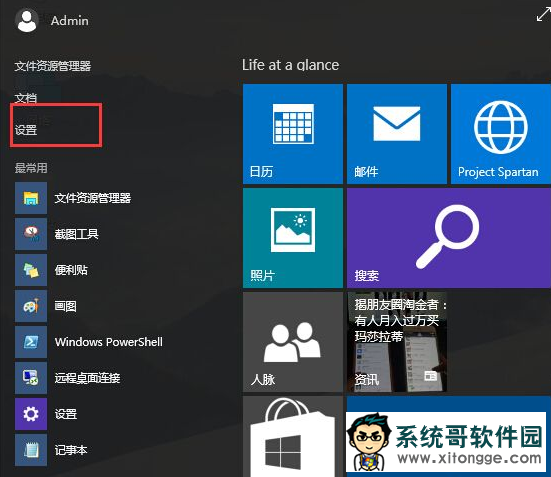Open 文件资源管理器 link under Admin
Screen dimensions: 551x477
[x=53, y=66]
